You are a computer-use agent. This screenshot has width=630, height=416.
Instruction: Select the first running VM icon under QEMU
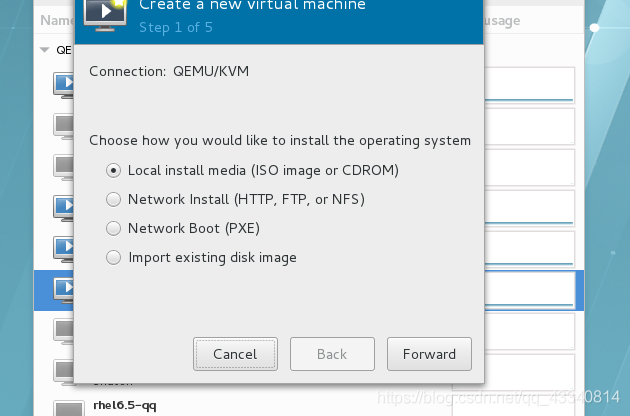tap(63, 85)
